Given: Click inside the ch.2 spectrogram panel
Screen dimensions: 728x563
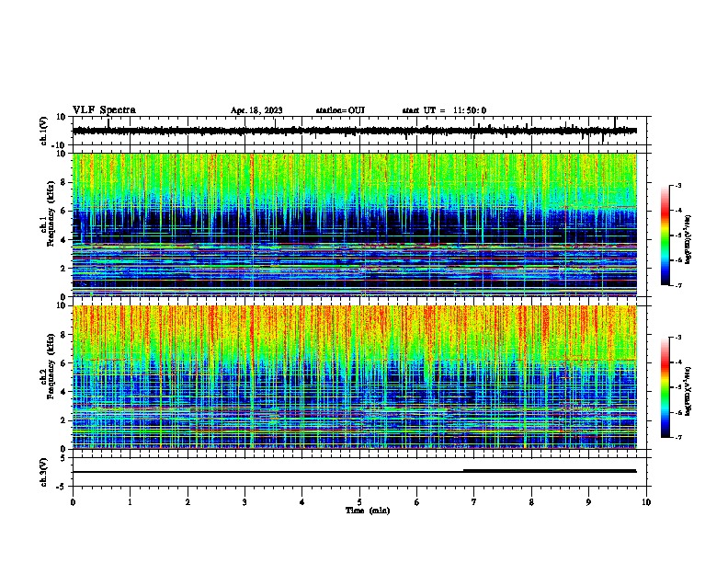Looking at the screenshot, I should click(x=354, y=377).
